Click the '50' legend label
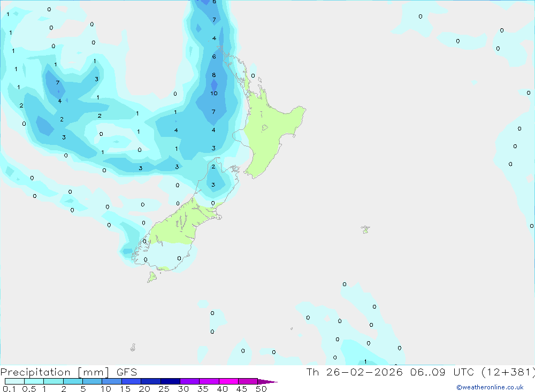 click(262, 389)
